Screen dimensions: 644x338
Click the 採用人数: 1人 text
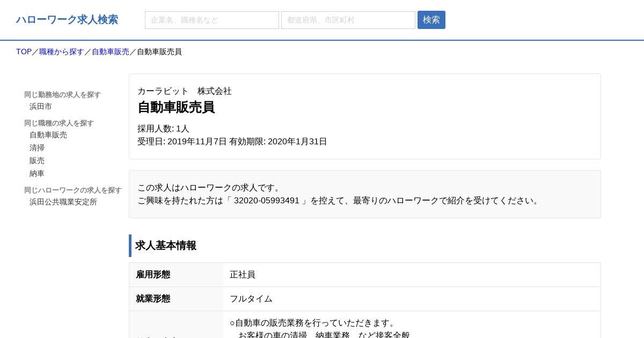pyautogui.click(x=163, y=128)
